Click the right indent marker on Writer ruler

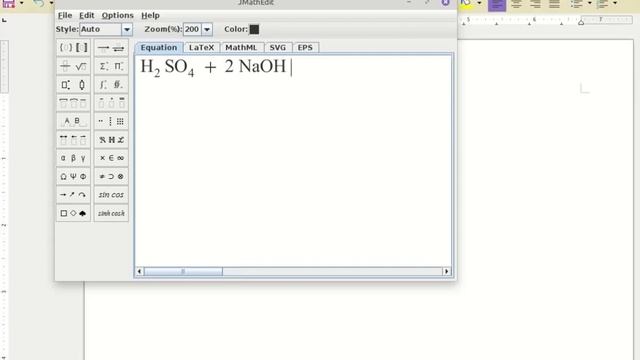pos(581,23)
